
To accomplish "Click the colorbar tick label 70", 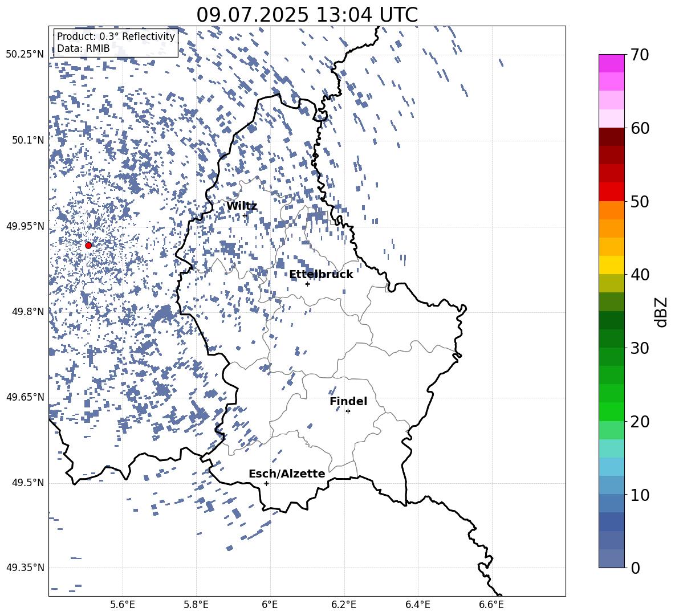I will [640, 55].
